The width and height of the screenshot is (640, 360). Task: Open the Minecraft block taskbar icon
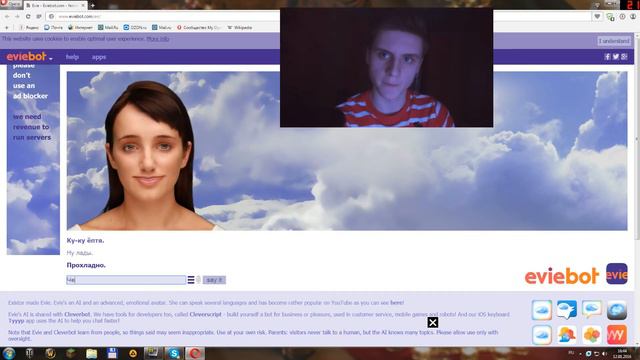click(71, 353)
